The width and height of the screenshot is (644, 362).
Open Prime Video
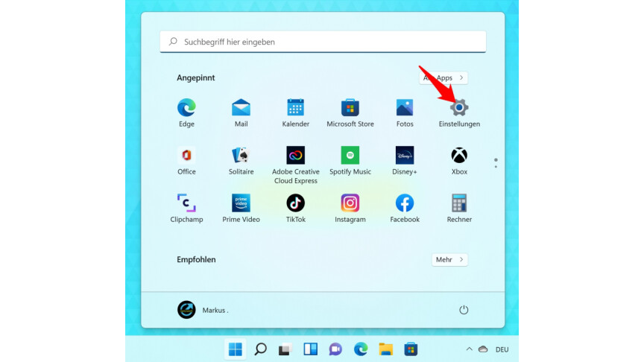point(241,208)
